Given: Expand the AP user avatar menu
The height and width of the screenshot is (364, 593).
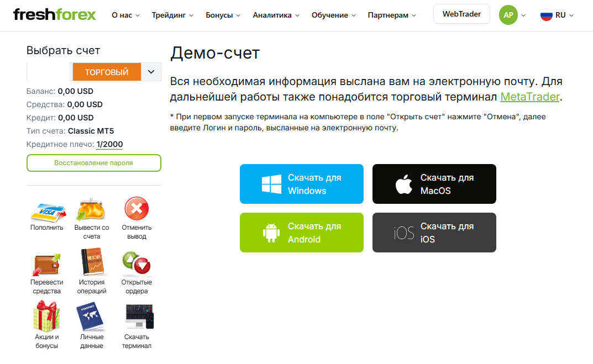Looking at the screenshot, I should click(x=512, y=15).
